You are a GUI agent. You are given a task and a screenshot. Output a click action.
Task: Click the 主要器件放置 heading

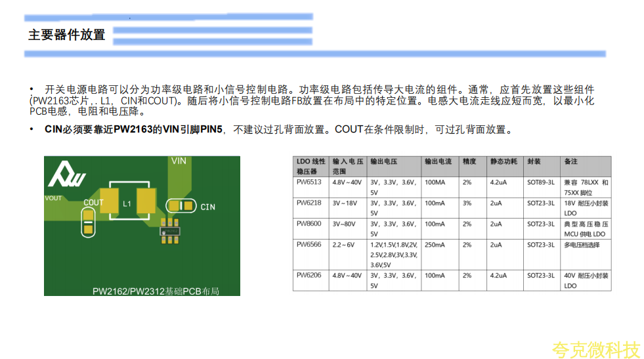[66, 35]
